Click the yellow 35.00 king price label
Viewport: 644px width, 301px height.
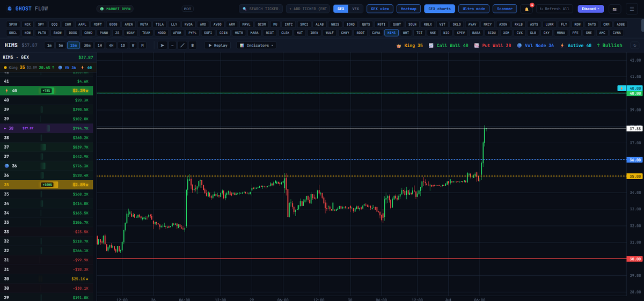click(634, 176)
